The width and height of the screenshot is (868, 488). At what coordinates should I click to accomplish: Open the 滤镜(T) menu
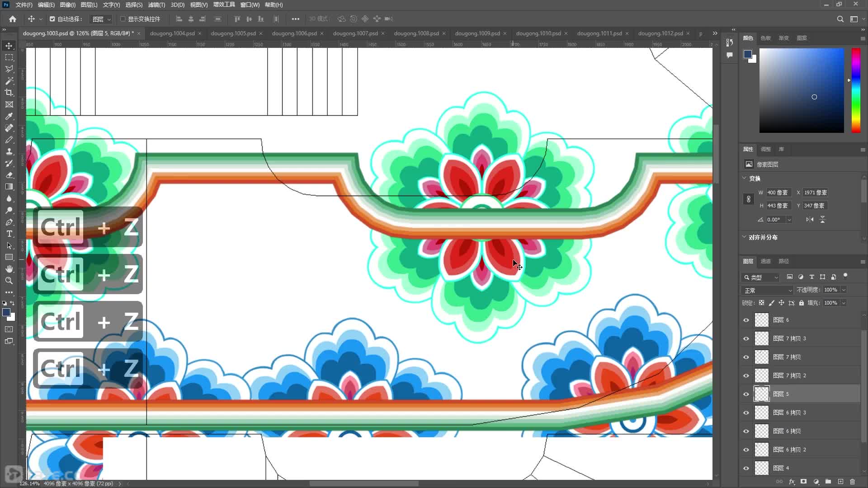pyautogui.click(x=156, y=5)
